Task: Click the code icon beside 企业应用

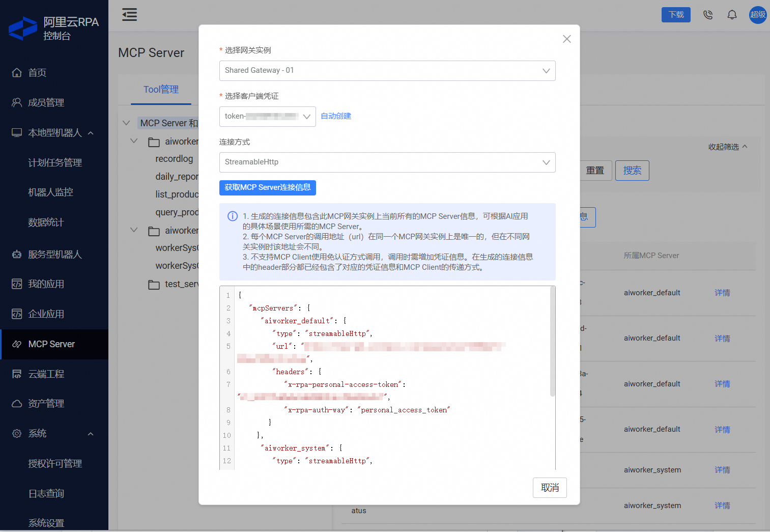Action: click(17, 314)
